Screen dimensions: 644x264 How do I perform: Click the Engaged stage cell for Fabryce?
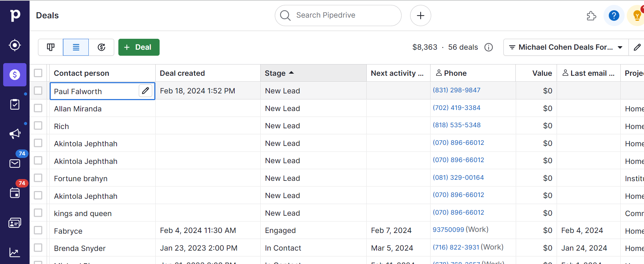[x=314, y=231]
